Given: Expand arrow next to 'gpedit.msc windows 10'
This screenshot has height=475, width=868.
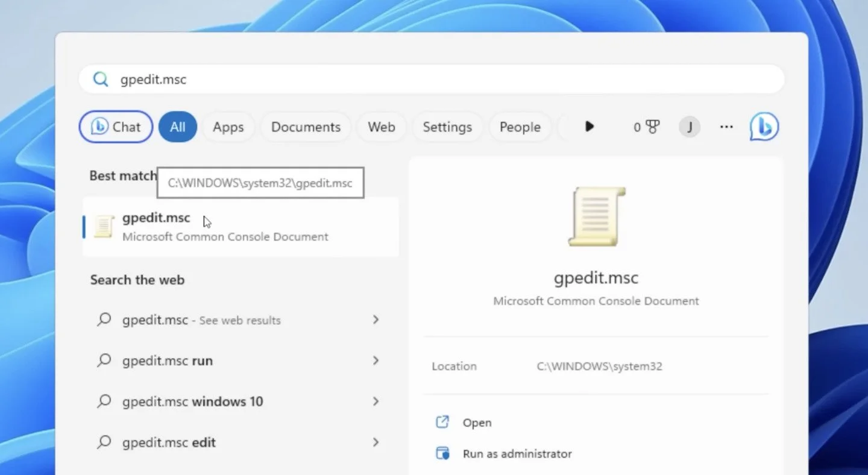Looking at the screenshot, I should pyautogui.click(x=376, y=401).
